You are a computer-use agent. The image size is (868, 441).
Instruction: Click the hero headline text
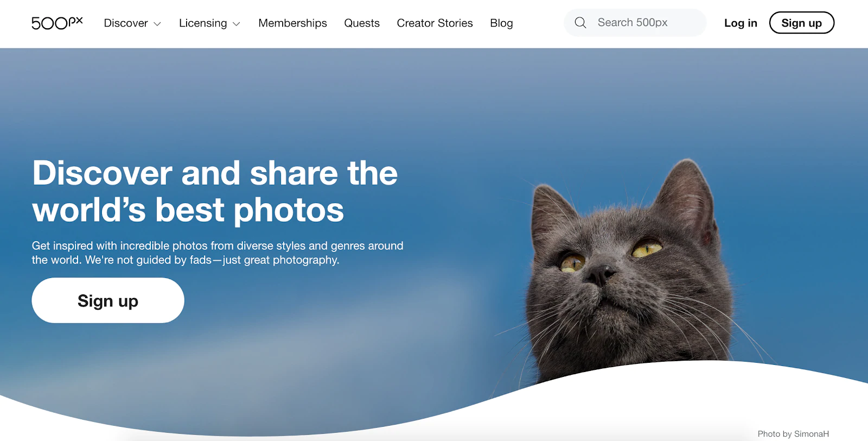coord(215,191)
